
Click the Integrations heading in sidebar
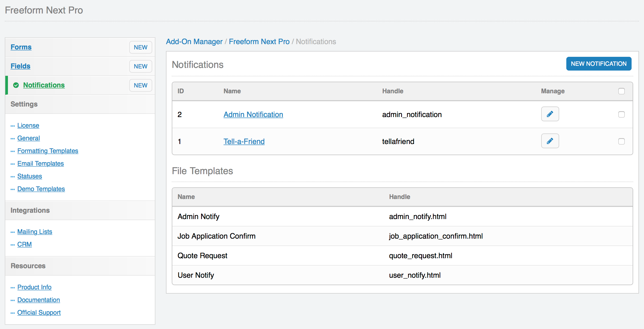pos(30,210)
